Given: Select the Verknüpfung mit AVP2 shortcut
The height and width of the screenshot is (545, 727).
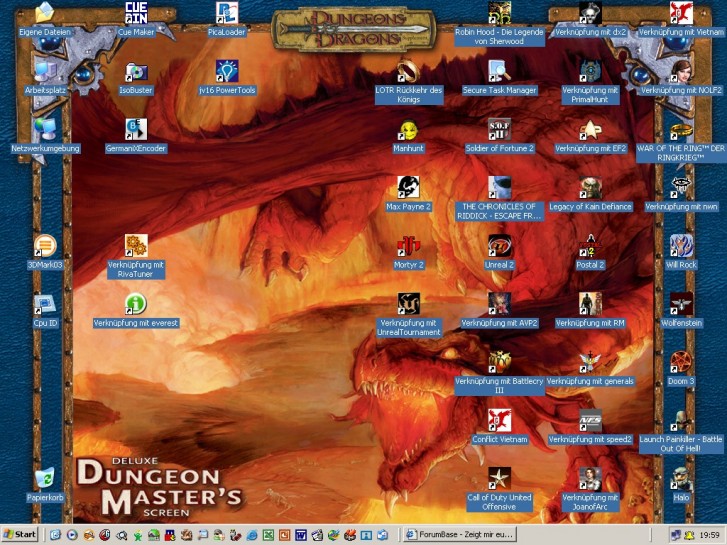Looking at the screenshot, I should (x=499, y=304).
